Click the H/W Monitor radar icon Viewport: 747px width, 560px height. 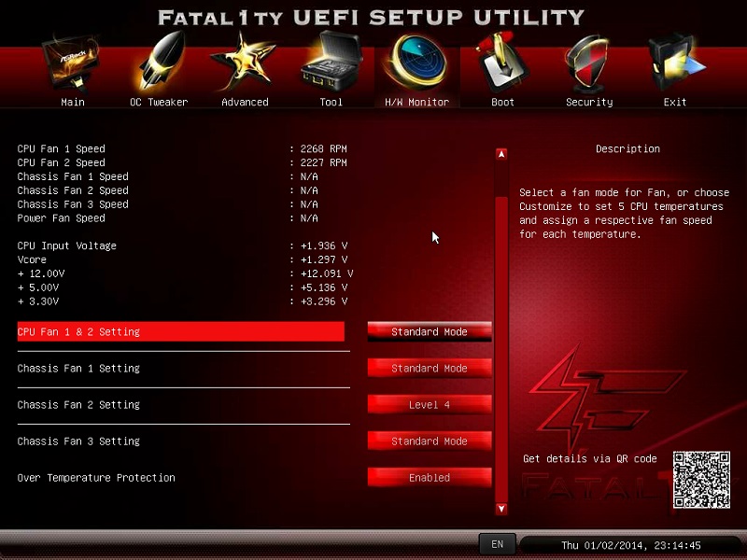(416, 63)
